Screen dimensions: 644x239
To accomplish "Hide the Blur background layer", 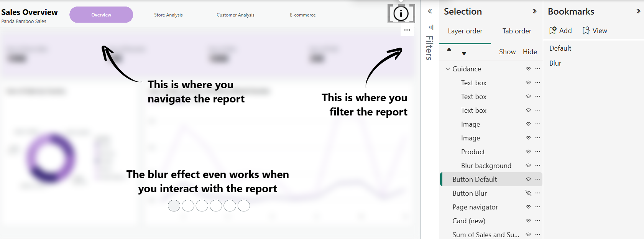I will [528, 165].
